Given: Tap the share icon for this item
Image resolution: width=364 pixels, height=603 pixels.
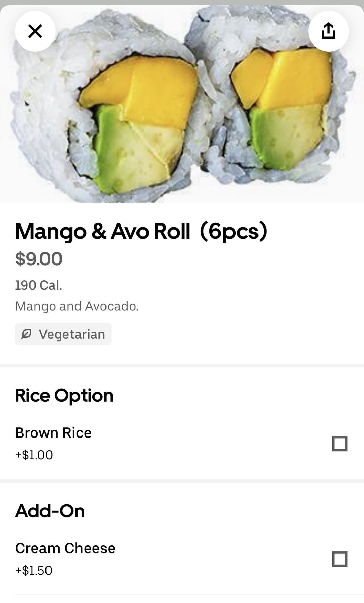Looking at the screenshot, I should click(x=328, y=31).
